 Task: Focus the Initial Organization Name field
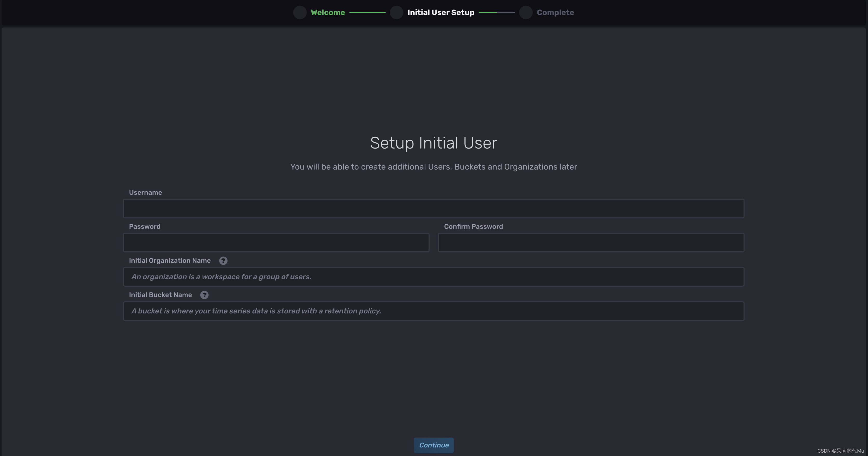tap(434, 277)
